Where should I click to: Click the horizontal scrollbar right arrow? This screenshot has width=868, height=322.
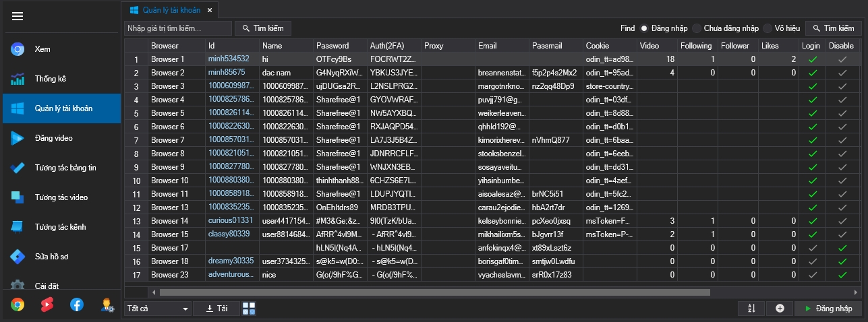point(857,292)
